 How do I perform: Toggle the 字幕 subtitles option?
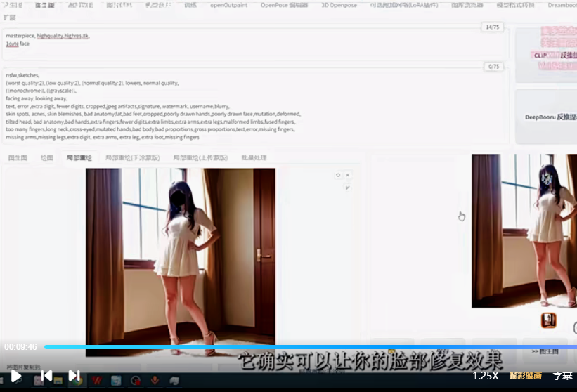coord(562,376)
